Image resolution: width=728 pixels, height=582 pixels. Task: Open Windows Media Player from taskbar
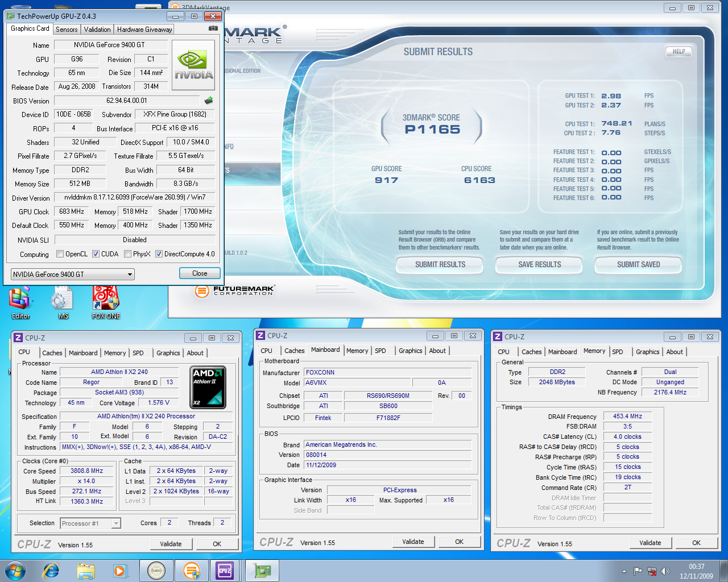120,570
